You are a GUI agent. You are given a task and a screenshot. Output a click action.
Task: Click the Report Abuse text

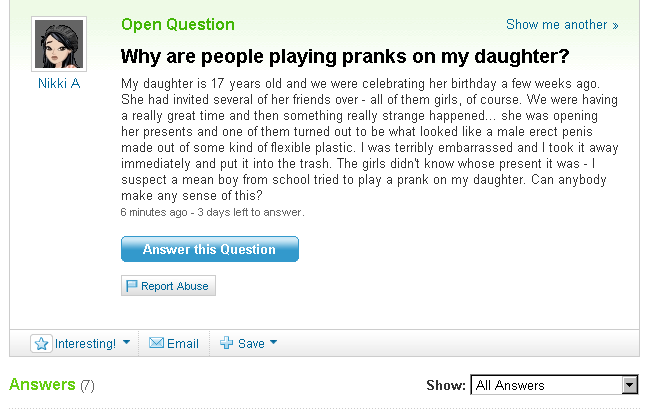pyautogui.click(x=175, y=286)
